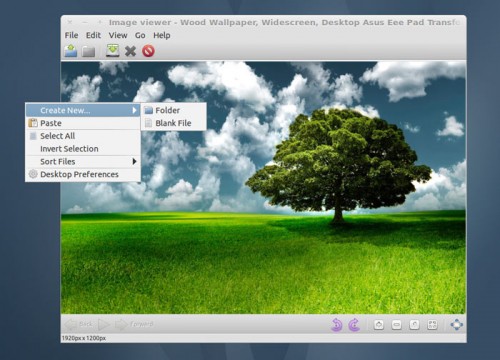Image resolution: width=500 pixels, height=360 pixels.
Task: Click the Image viewer window title text
Action: [x=284, y=22]
